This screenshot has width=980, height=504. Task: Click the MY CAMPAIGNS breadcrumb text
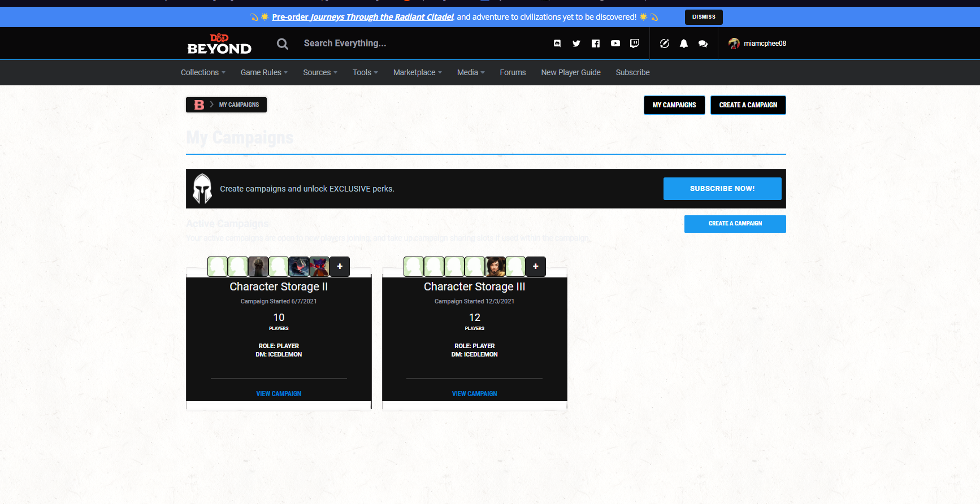click(x=239, y=105)
